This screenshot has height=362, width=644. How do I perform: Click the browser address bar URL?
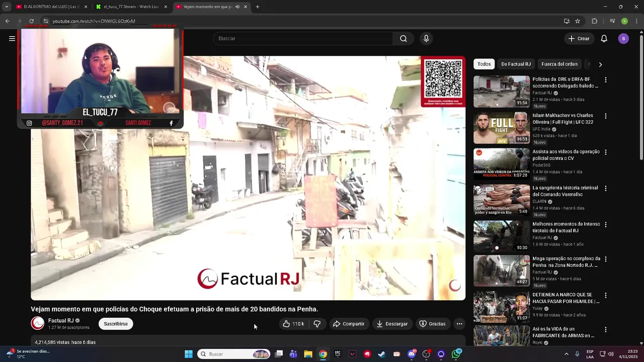94,21
